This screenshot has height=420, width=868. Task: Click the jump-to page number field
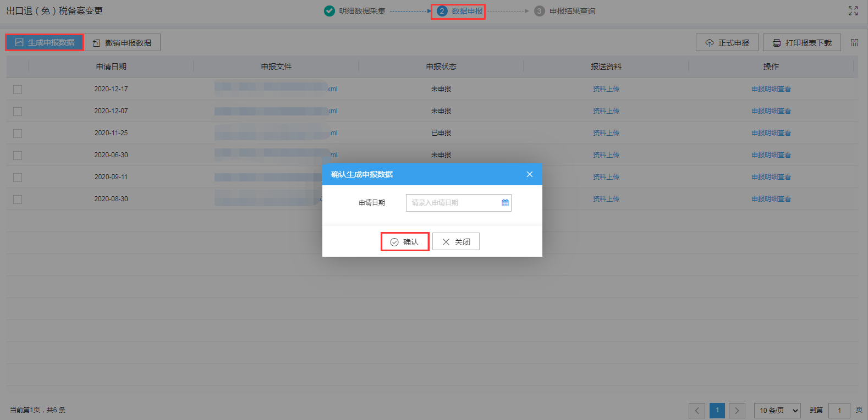(839, 410)
